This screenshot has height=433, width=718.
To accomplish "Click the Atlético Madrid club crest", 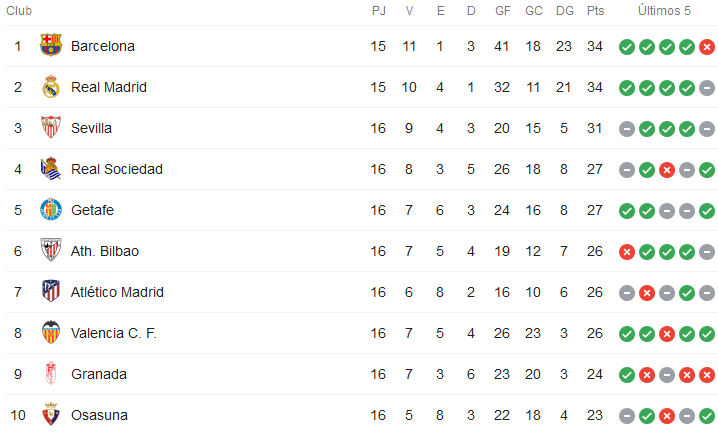I will (x=51, y=291).
